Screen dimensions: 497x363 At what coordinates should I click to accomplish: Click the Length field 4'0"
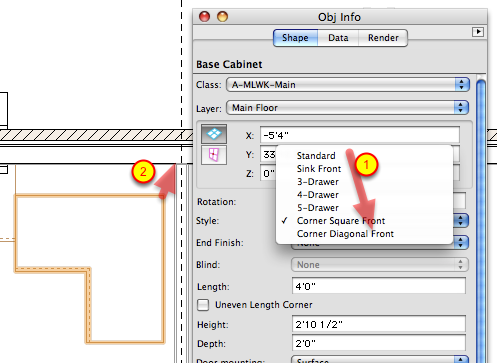pos(379,286)
